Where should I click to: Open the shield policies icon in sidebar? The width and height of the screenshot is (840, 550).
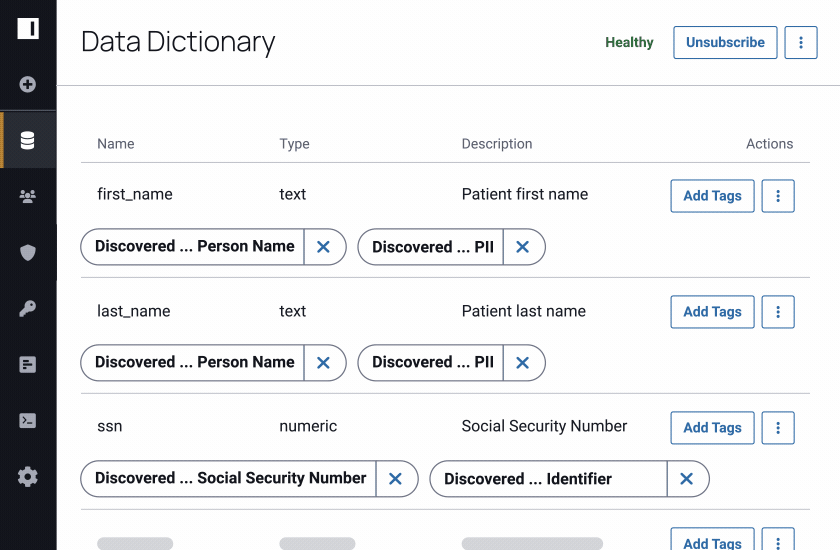(x=27, y=252)
